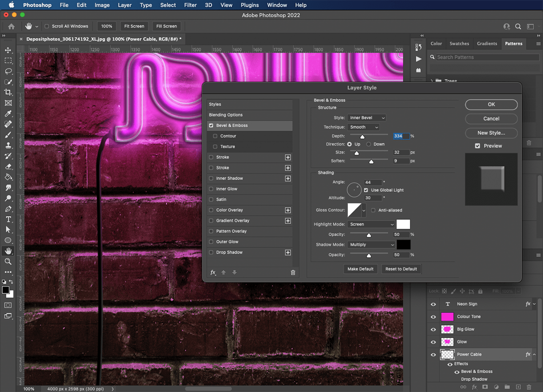Select the Hand tool
The width and height of the screenshot is (543, 392).
click(x=8, y=250)
